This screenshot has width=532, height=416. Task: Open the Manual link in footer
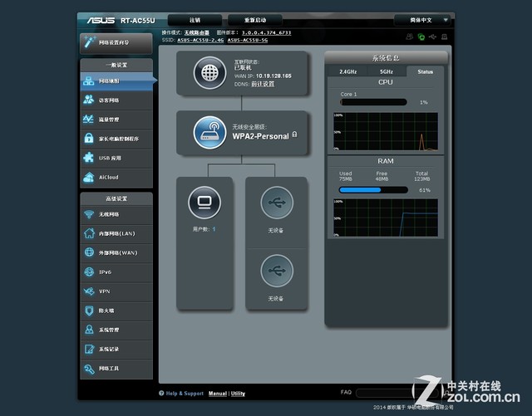point(218,394)
